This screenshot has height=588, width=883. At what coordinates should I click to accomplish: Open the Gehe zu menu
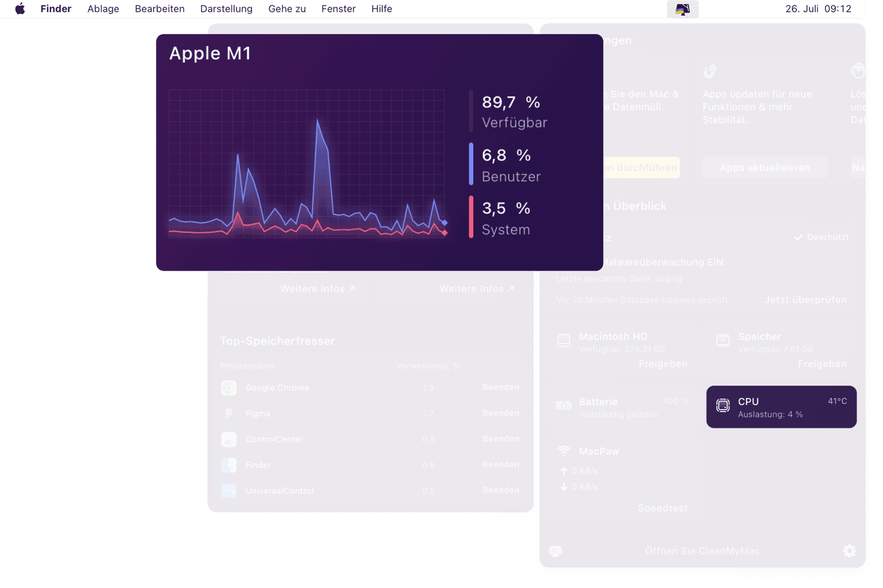pos(287,8)
